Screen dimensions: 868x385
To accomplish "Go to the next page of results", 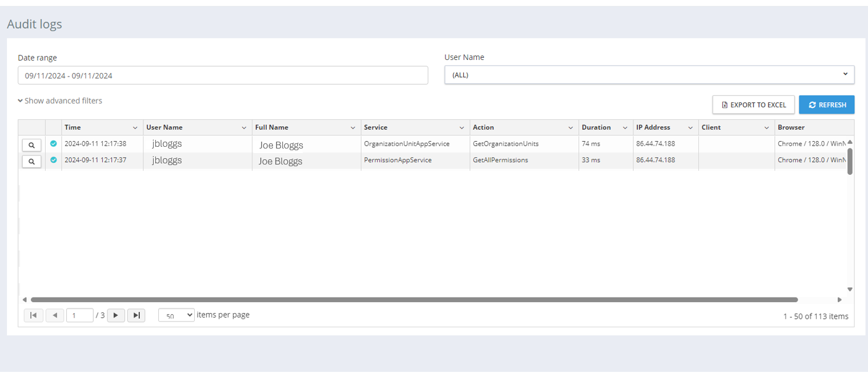I will coord(116,315).
